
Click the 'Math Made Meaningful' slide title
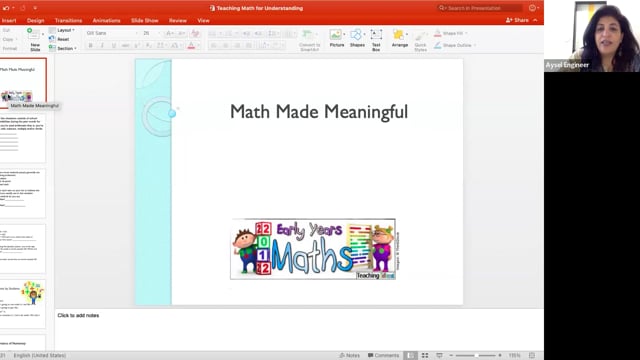(x=319, y=112)
